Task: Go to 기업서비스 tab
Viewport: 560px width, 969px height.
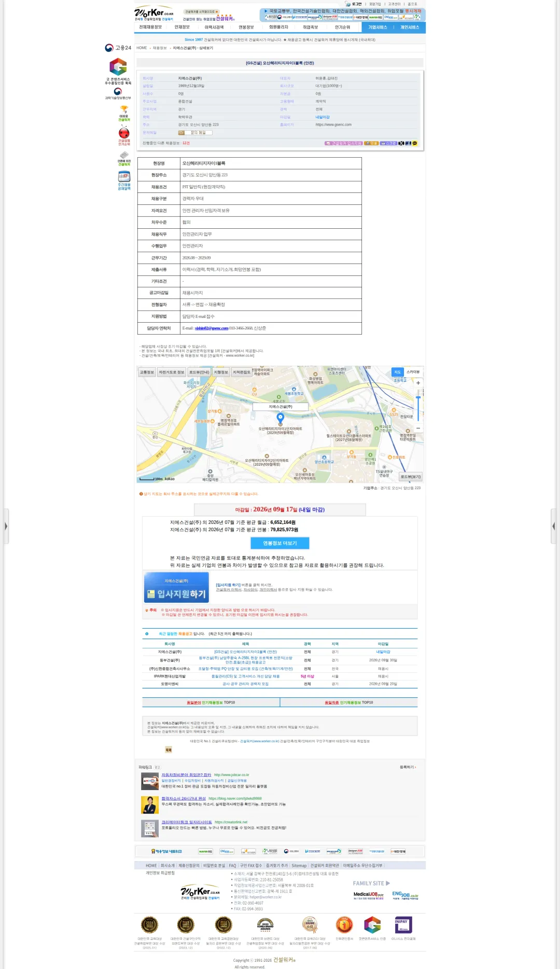Action: [x=377, y=27]
